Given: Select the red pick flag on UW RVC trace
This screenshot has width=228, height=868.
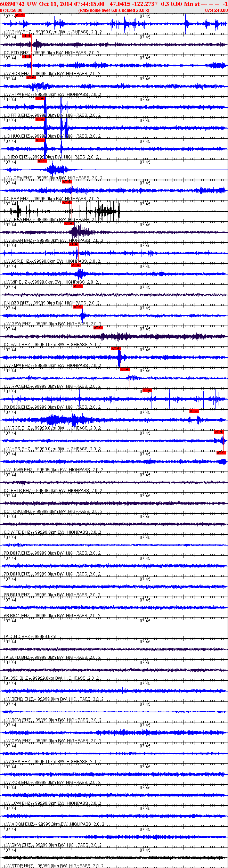Looking at the screenshot, I should pos(125,369).
